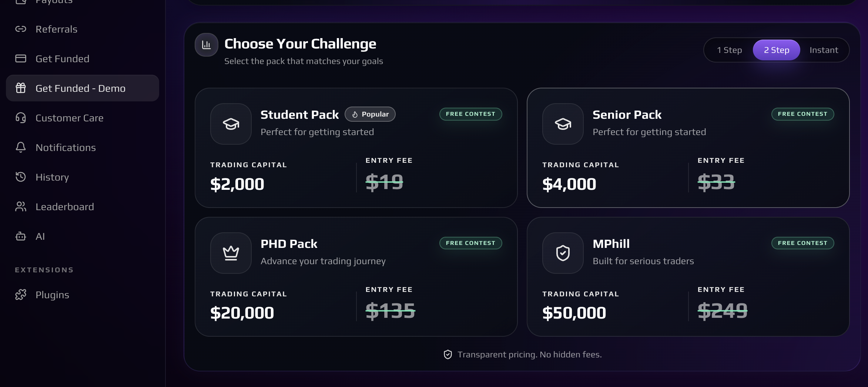Click the Free Contest badge on MPhill

pyautogui.click(x=802, y=243)
